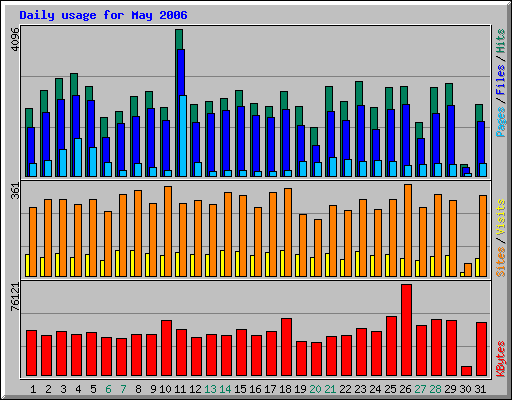Viewport: 512px width, 400px height.
Task: Click the orange sites bar for day 18
Action: point(288,232)
